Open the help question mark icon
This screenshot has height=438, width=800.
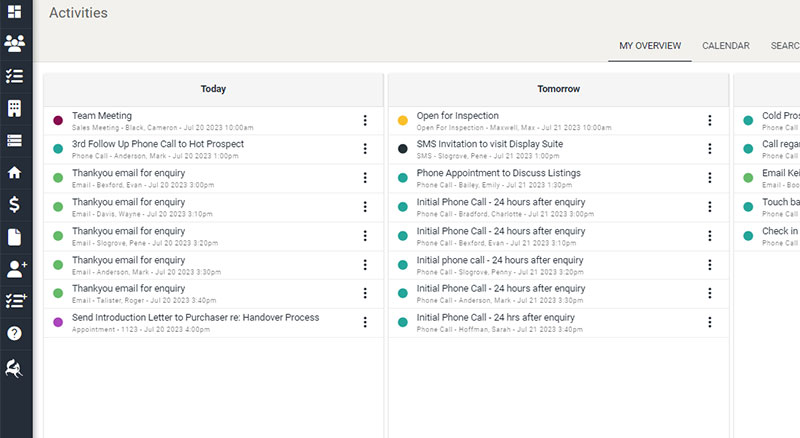click(14, 333)
